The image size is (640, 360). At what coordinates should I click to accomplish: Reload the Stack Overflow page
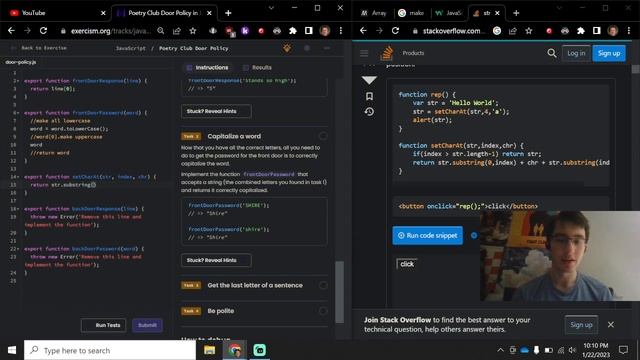coord(395,31)
